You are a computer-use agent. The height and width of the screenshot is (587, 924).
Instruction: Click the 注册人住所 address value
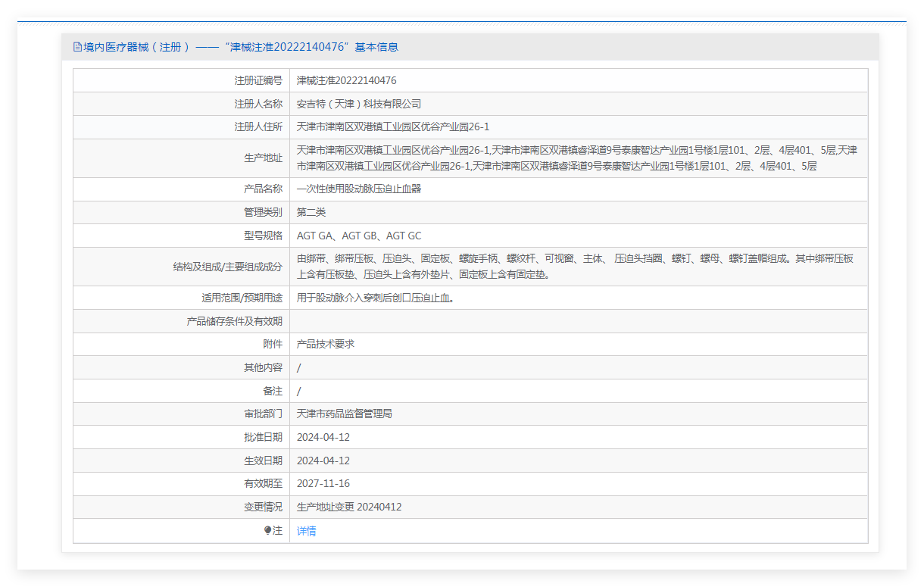[x=392, y=127]
